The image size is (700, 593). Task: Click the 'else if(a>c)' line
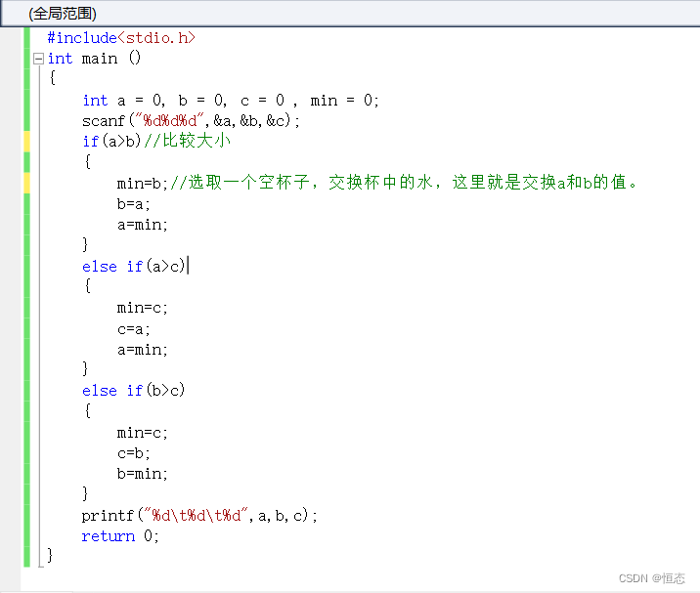(134, 267)
